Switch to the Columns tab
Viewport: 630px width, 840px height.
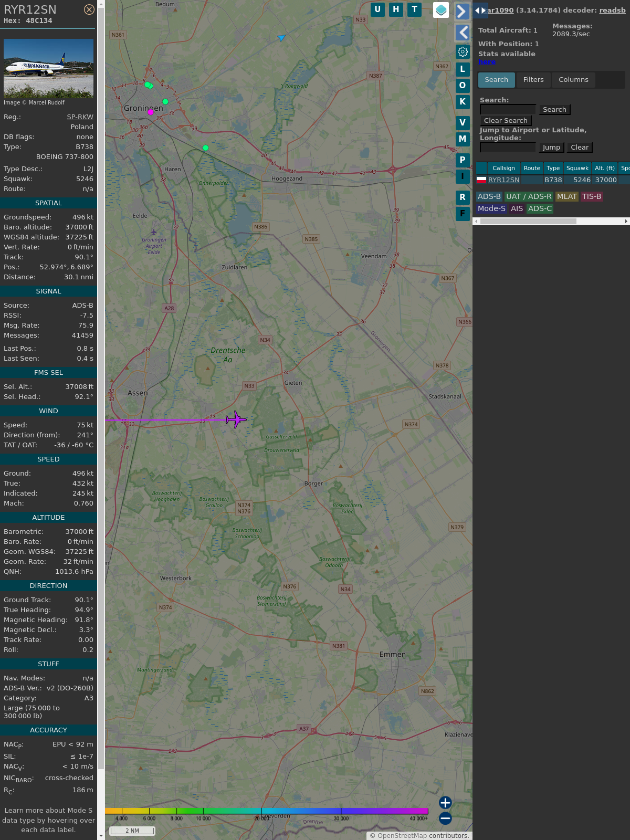(x=573, y=80)
